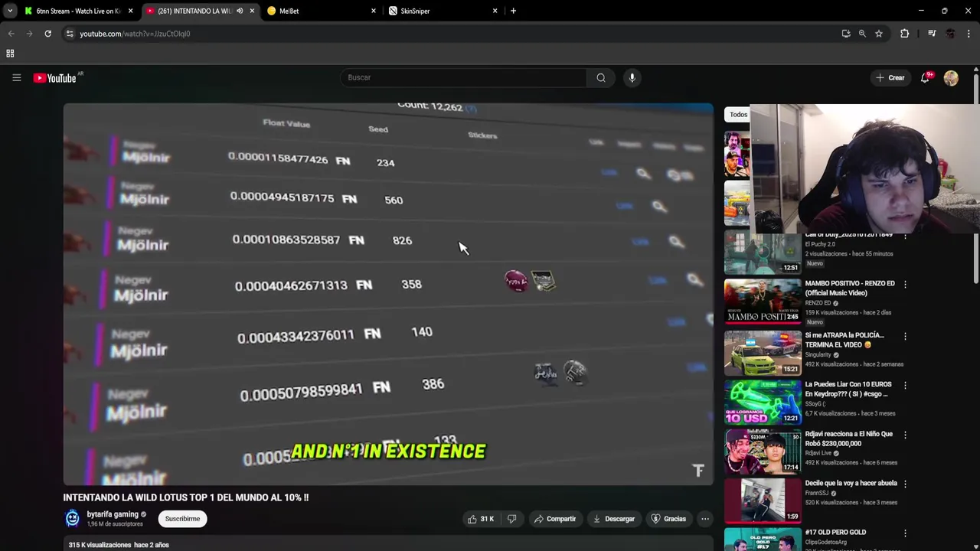Click the video title INTENTANDO LA WILD LOTUS
This screenshot has height=551, width=980.
point(186,497)
